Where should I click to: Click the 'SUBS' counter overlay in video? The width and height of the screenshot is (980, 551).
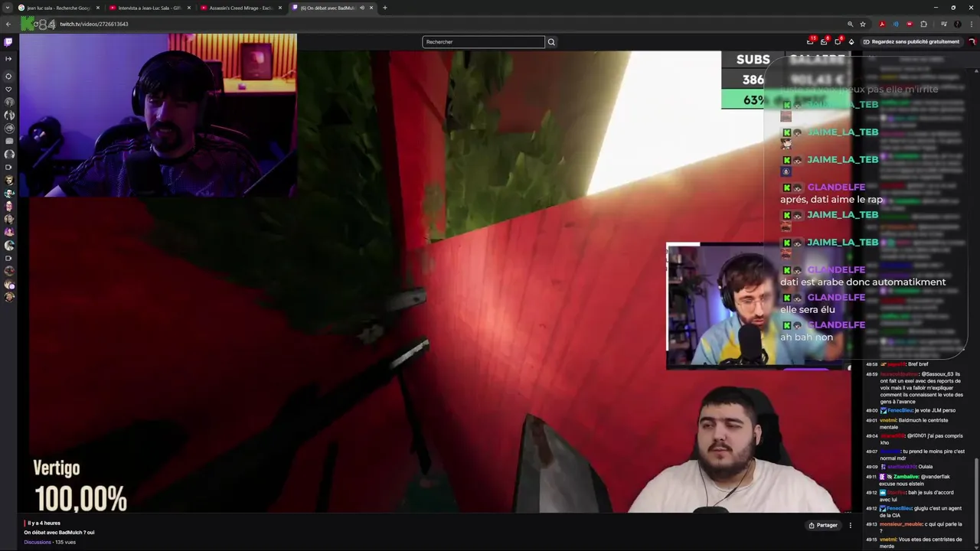pyautogui.click(x=753, y=60)
